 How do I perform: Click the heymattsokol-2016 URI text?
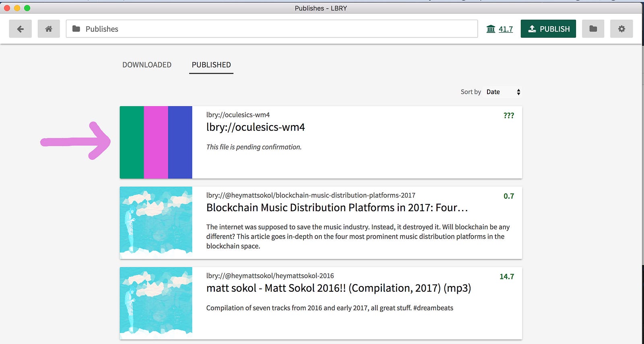pos(270,276)
